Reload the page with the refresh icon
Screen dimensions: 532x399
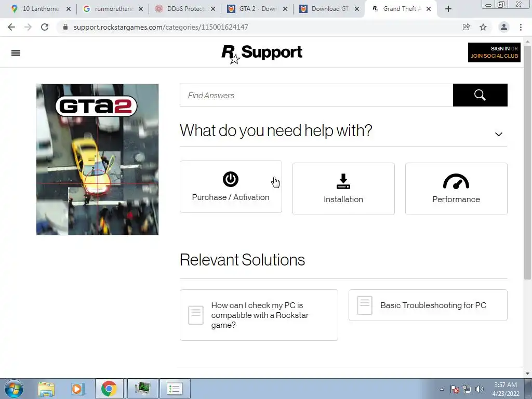point(45,27)
